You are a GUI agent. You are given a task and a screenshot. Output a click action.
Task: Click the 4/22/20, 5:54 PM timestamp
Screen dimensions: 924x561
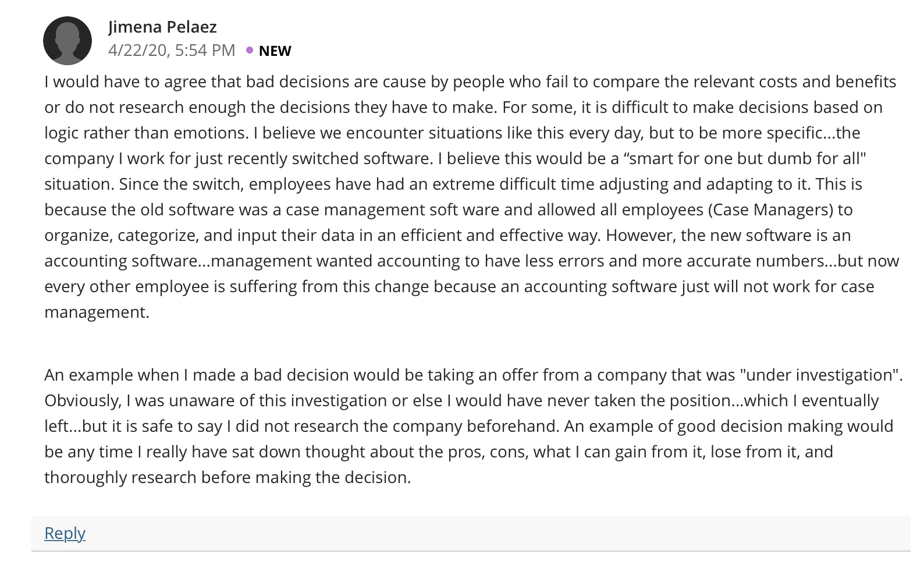[x=172, y=51]
